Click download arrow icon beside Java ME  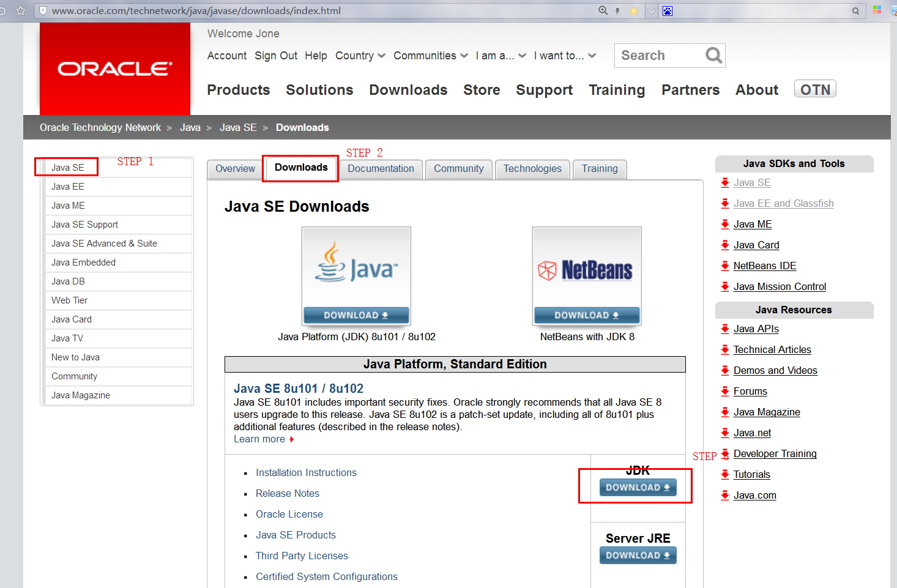pyautogui.click(x=725, y=224)
